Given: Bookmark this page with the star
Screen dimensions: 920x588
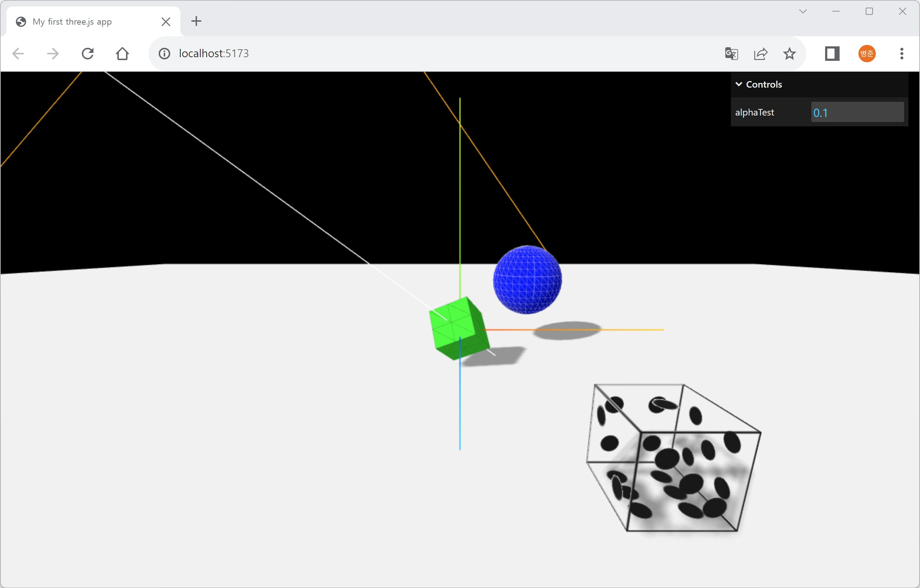Looking at the screenshot, I should click(x=789, y=54).
